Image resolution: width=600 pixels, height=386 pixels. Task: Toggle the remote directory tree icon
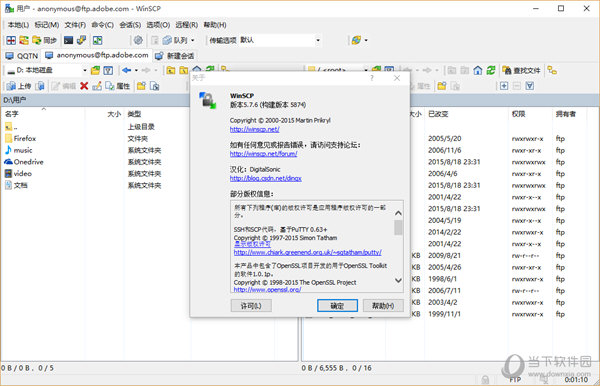click(552, 70)
